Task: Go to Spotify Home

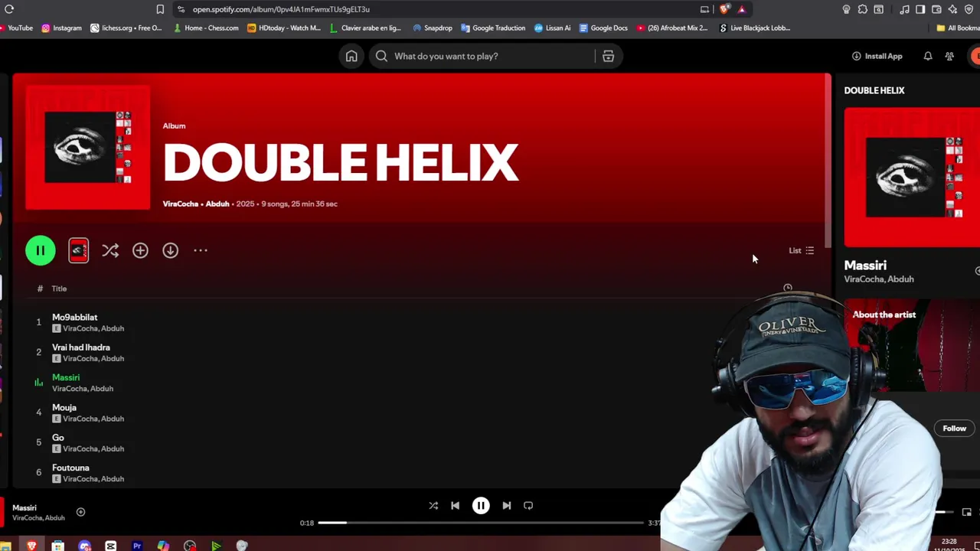Action: 351,56
